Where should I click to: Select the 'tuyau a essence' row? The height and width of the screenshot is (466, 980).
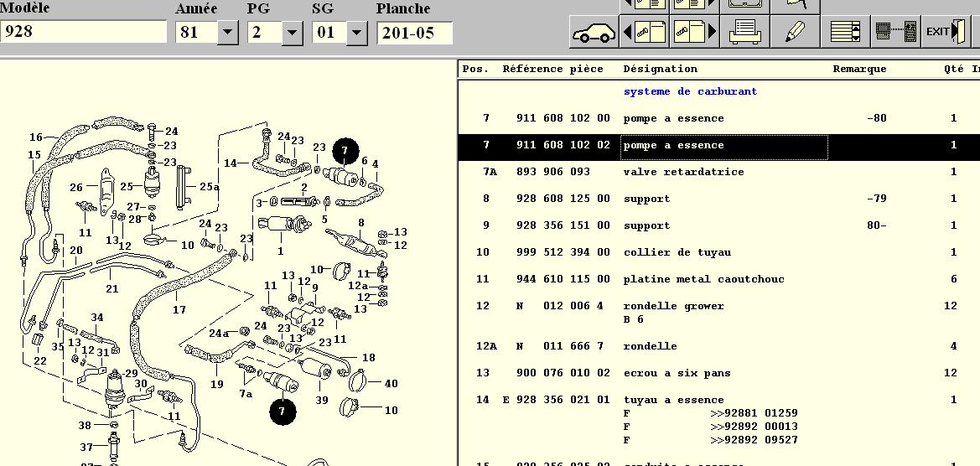click(x=718, y=420)
